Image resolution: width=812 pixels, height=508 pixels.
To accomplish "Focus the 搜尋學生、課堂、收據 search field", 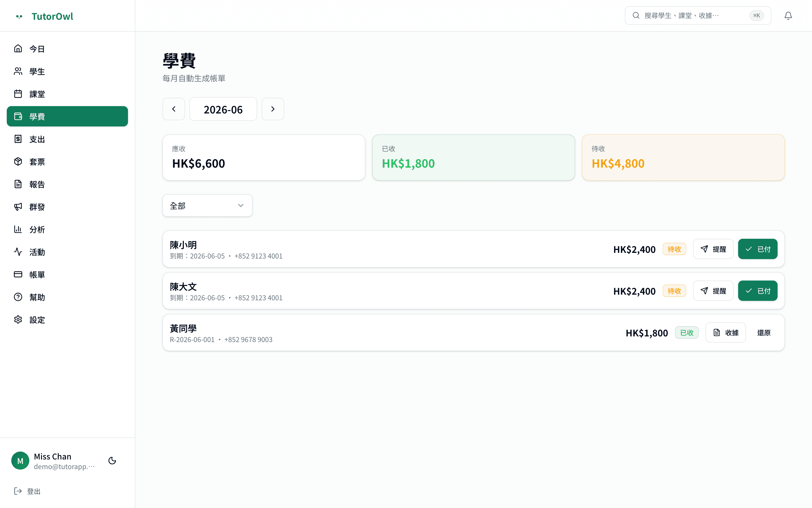I will pyautogui.click(x=698, y=16).
